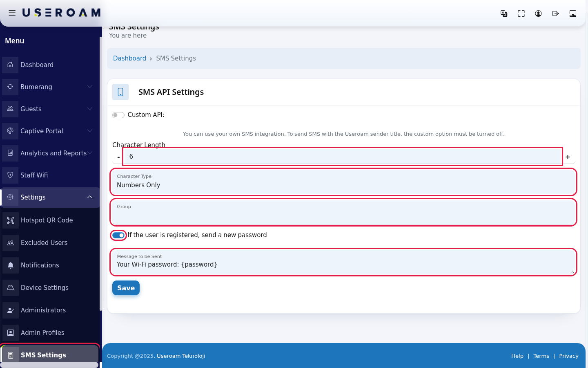Increase character length with plus button
The height and width of the screenshot is (368, 588).
(568, 157)
